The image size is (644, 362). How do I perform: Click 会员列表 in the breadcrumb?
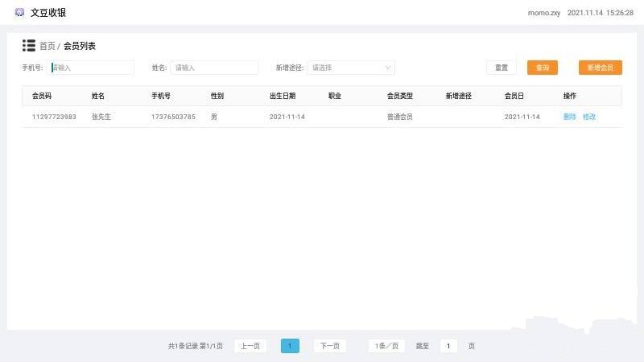click(80, 47)
